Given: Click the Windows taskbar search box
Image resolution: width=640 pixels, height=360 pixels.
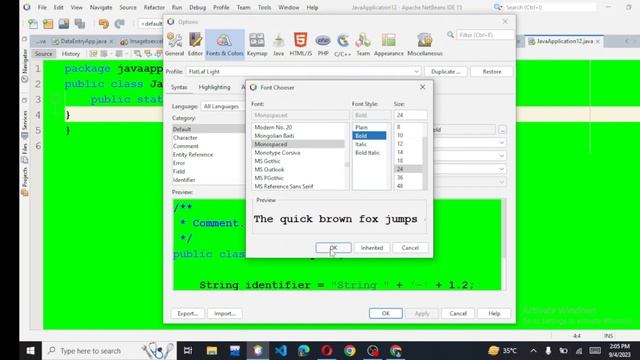Looking at the screenshot, I should coord(109,351).
